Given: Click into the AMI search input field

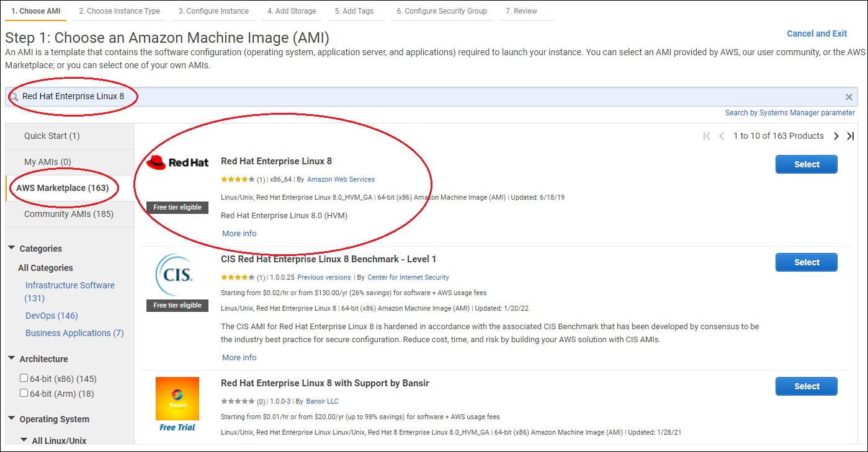Looking at the screenshot, I should click(434, 97).
